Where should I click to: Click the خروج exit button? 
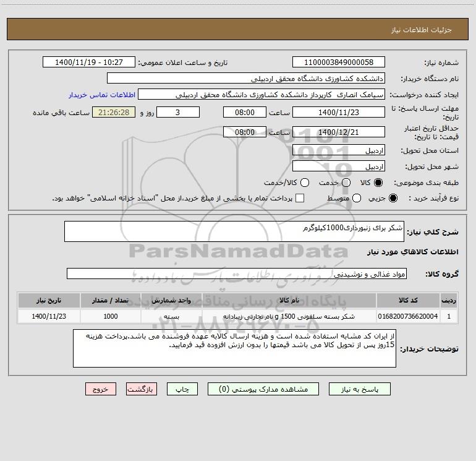tap(101, 389)
